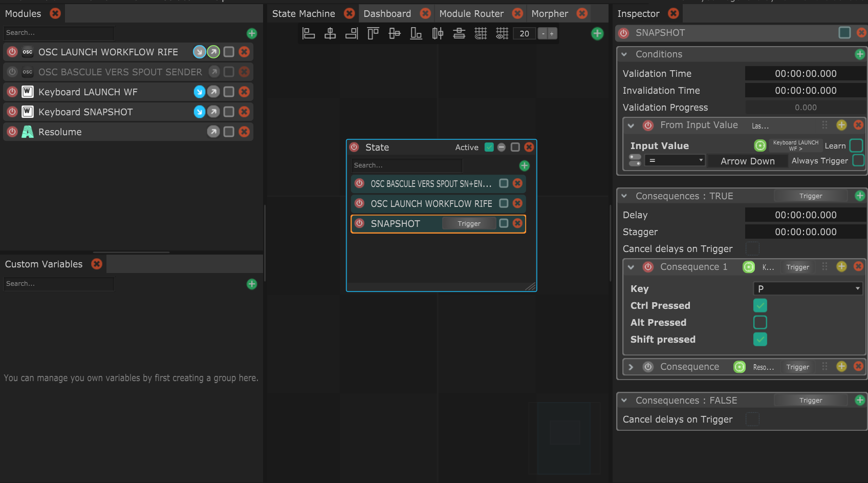This screenshot has height=483, width=868.
Task: Add a custom variables group
Action: pos(252,284)
